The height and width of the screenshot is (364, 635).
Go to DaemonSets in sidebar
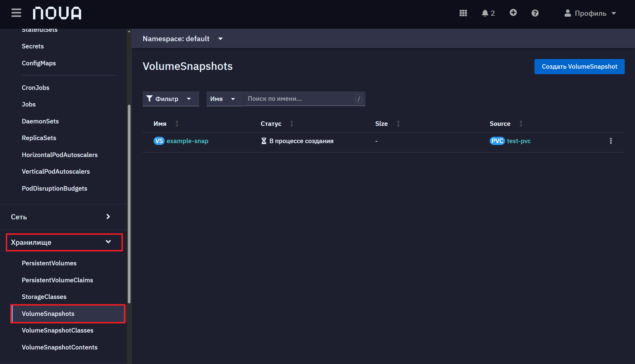pos(40,121)
